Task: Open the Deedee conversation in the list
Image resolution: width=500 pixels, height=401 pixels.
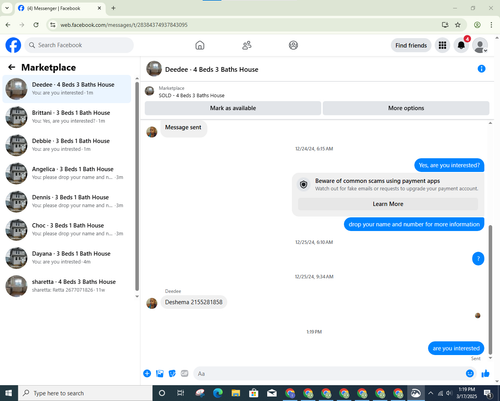Action: [x=67, y=89]
